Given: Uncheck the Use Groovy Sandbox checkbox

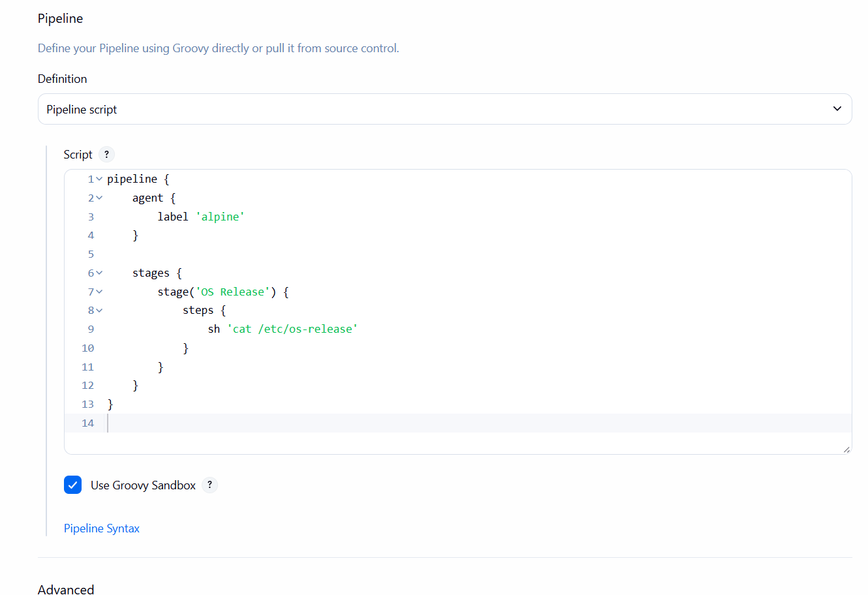Looking at the screenshot, I should (x=73, y=485).
